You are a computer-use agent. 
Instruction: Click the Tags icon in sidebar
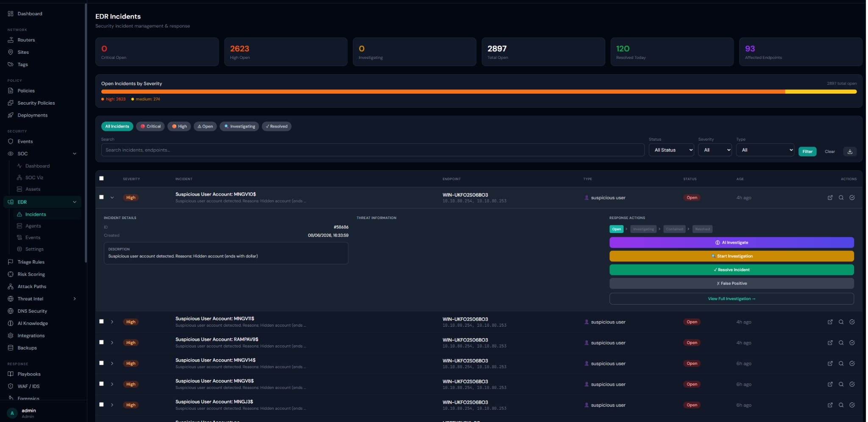click(x=11, y=64)
